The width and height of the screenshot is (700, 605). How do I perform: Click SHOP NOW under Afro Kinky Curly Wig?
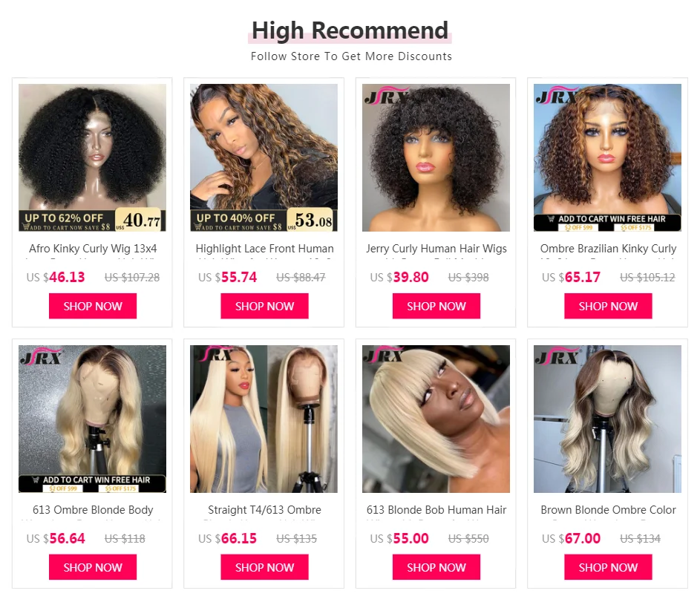[x=93, y=306]
